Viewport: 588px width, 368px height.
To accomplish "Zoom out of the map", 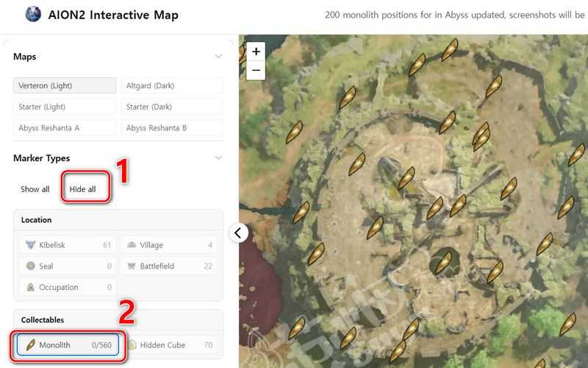I will 256,71.
